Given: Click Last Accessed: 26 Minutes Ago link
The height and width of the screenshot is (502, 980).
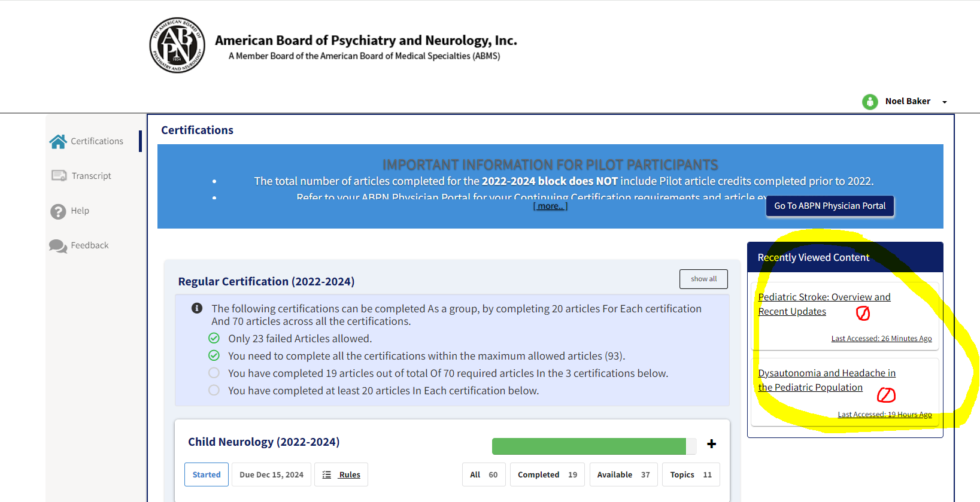Looking at the screenshot, I should [x=881, y=339].
